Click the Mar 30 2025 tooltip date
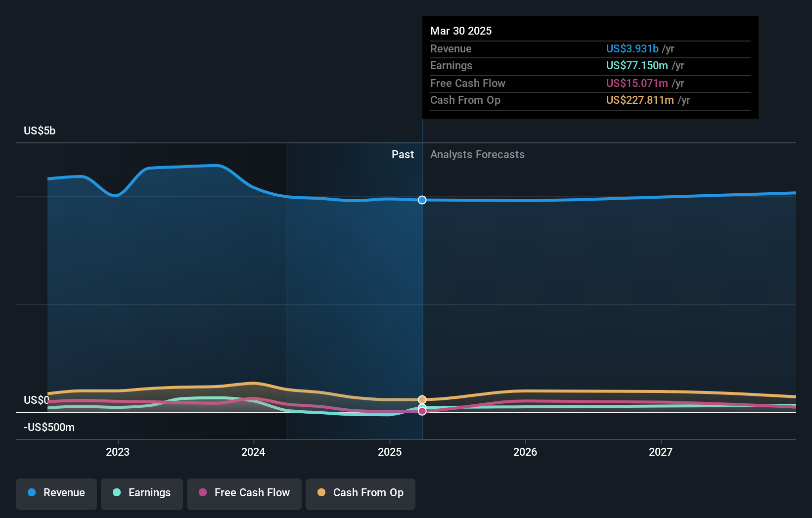Screen dimensions: 812x518 [x=461, y=31]
